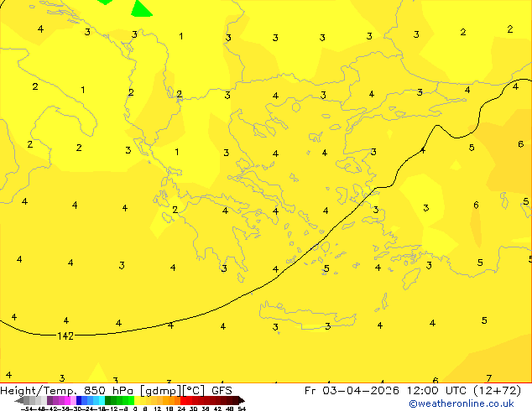Click the gray left arrow end of legend
This screenshot has height=411, width=532.
[18, 401]
